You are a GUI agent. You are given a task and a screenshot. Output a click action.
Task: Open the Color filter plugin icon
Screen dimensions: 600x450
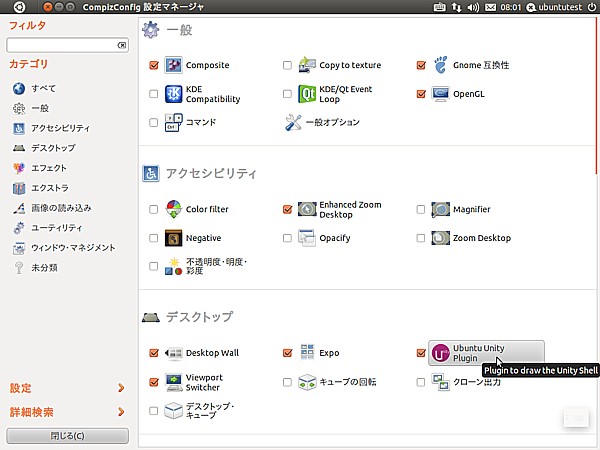tap(173, 209)
